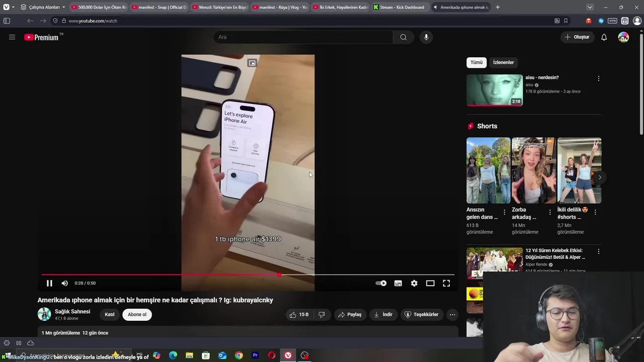Click the YouTube Ara search field
Image resolution: width=644 pixels, height=362 pixels.
(303, 37)
